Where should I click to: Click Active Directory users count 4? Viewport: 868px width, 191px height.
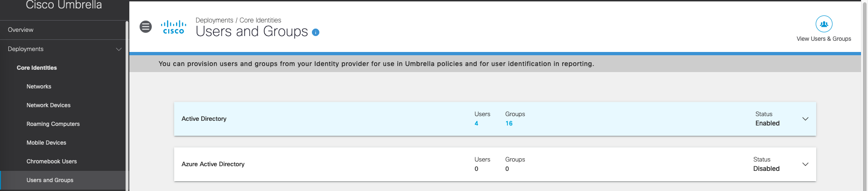point(476,124)
